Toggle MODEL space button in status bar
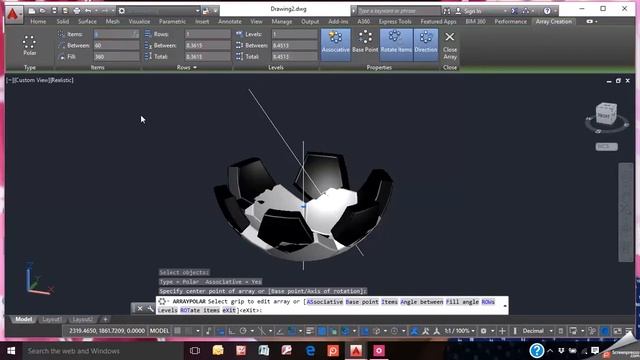 pyautogui.click(x=159, y=331)
